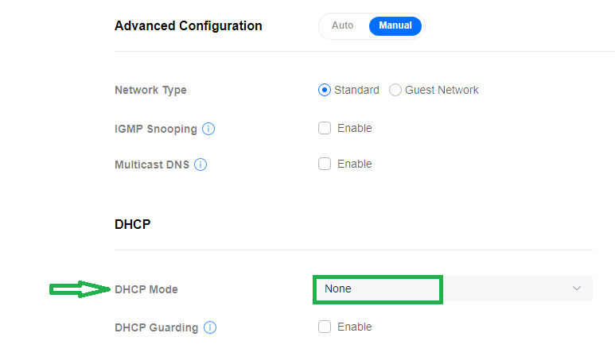Enable the IGMP Snooping checkbox
Screen dimensions: 615x364
coord(325,128)
